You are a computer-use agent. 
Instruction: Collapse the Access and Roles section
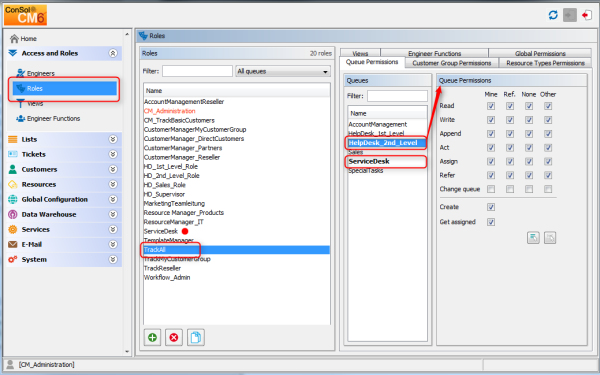(113, 53)
